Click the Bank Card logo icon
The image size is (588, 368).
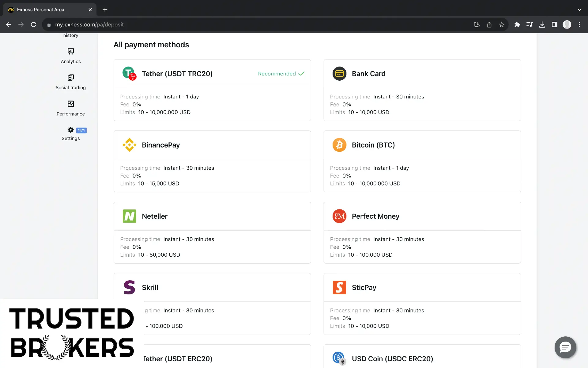(x=339, y=74)
